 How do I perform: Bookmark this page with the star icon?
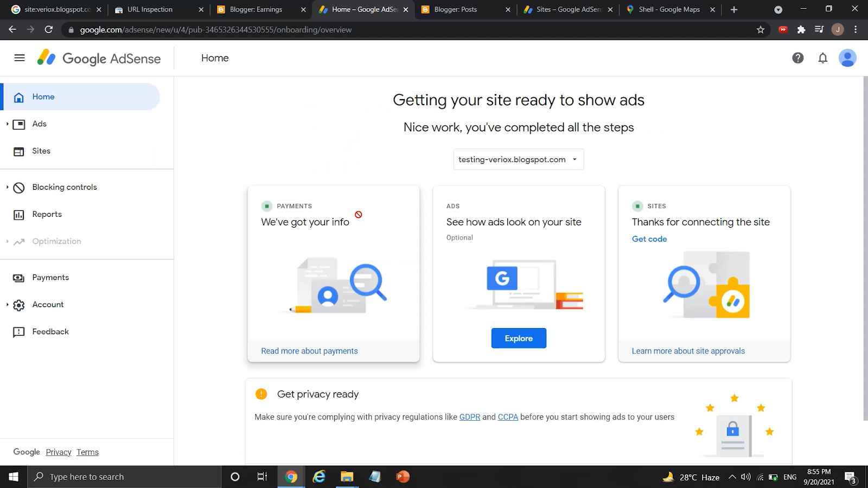click(761, 30)
